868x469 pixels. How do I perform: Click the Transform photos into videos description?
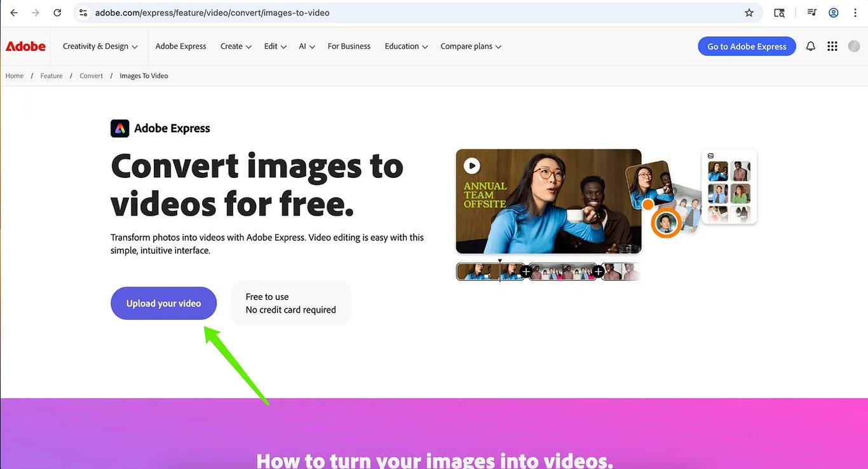[267, 244]
